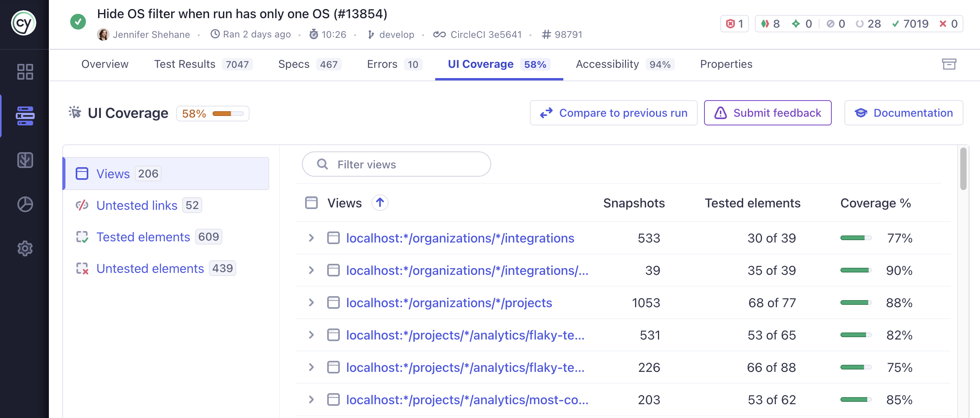Click the Coverage % column header
This screenshot has width=980, height=418.
click(x=876, y=203)
